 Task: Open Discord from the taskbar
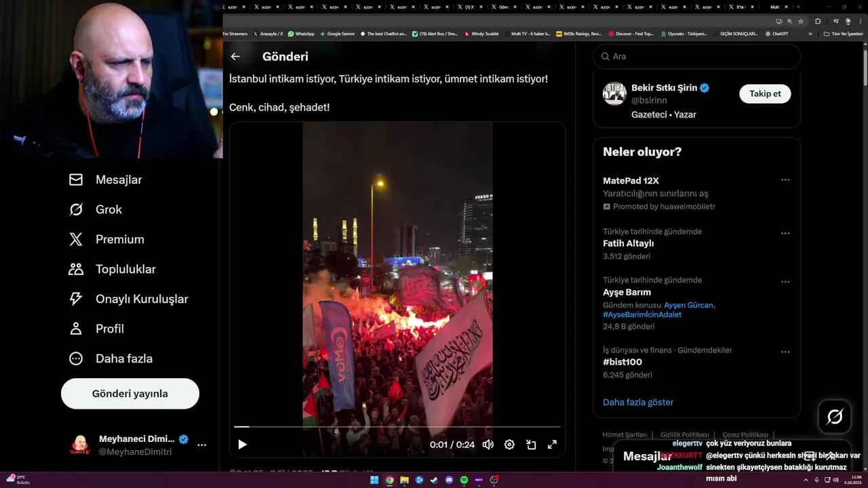pos(449,480)
